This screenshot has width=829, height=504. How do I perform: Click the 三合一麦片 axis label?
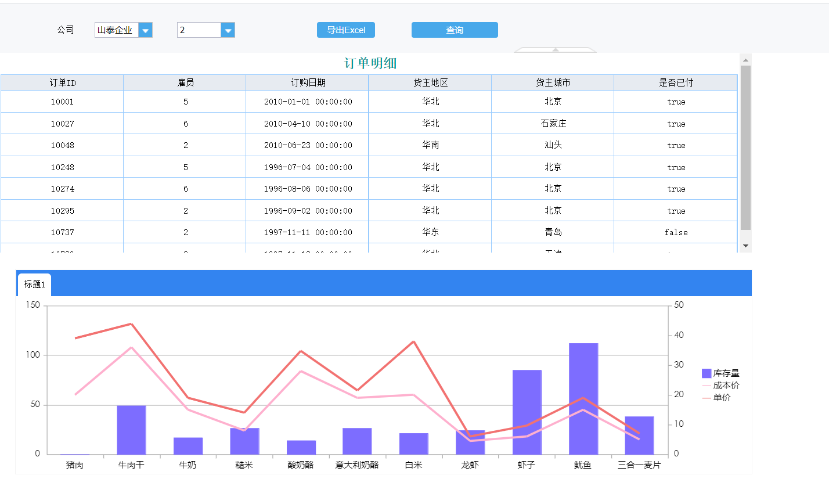[639, 465]
